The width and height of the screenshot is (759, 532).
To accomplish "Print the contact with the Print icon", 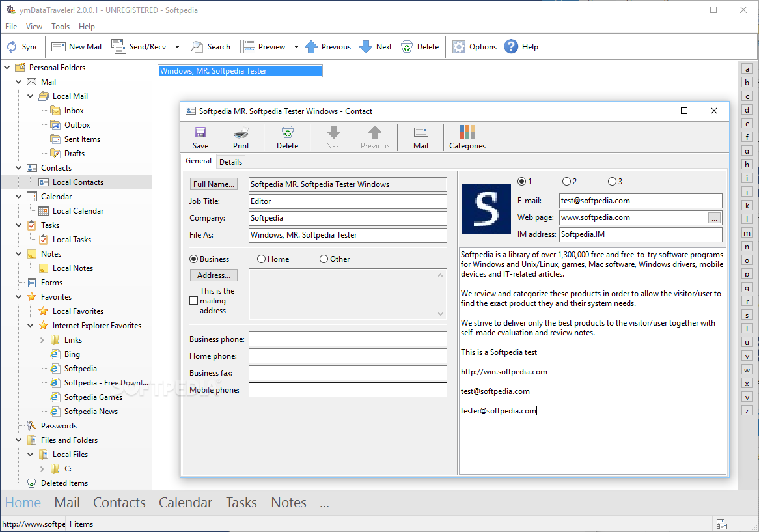I will [x=241, y=133].
